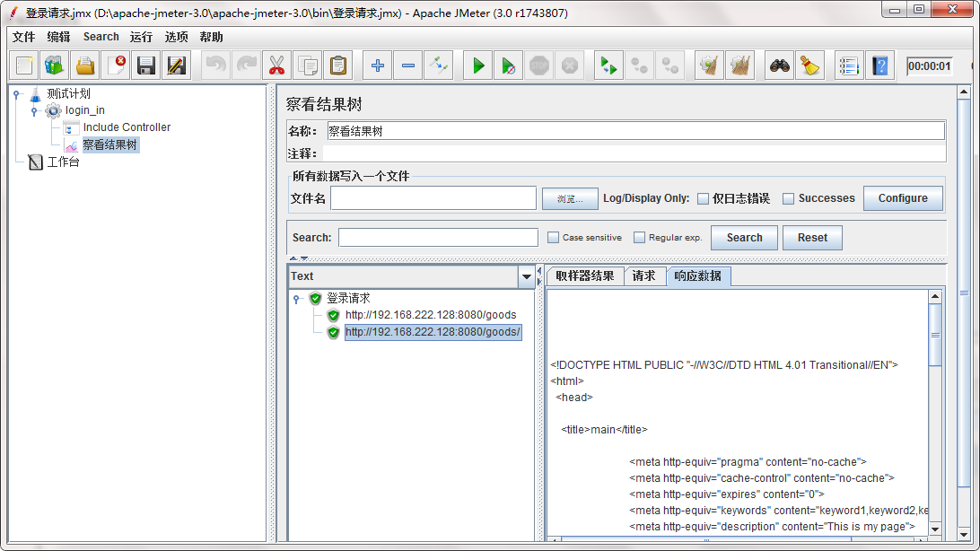980x551 pixels.
Task: Toggle the Regular exp. checkbox
Action: click(639, 238)
